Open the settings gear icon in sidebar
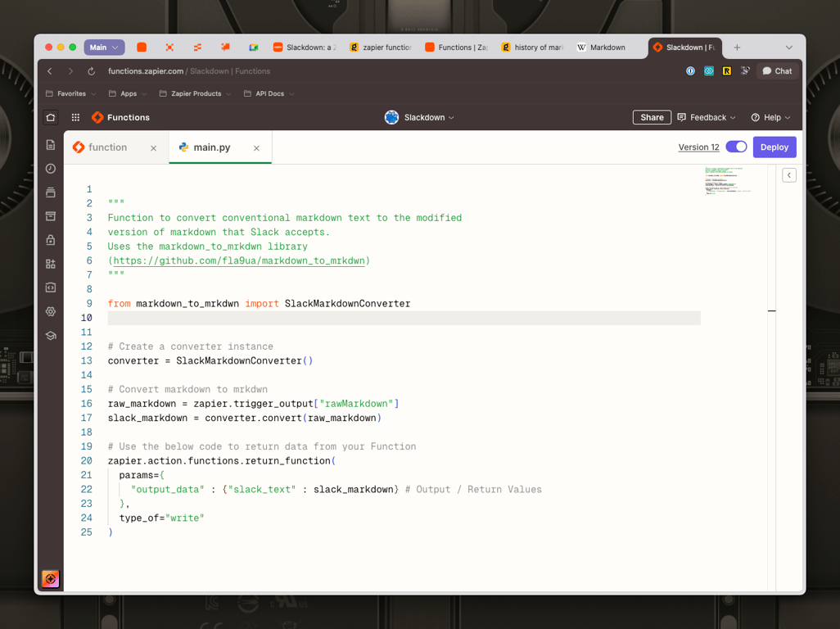This screenshot has width=840, height=629. tap(51, 312)
